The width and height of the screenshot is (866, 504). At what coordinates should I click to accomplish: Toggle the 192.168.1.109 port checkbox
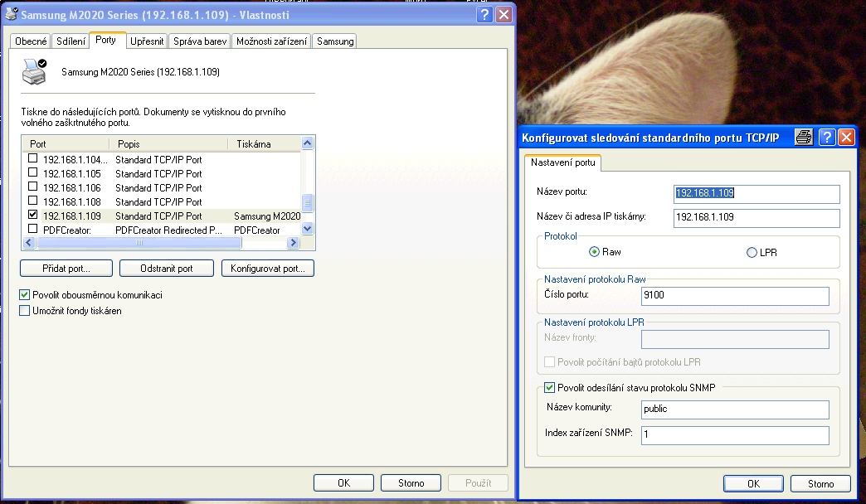click(x=33, y=215)
